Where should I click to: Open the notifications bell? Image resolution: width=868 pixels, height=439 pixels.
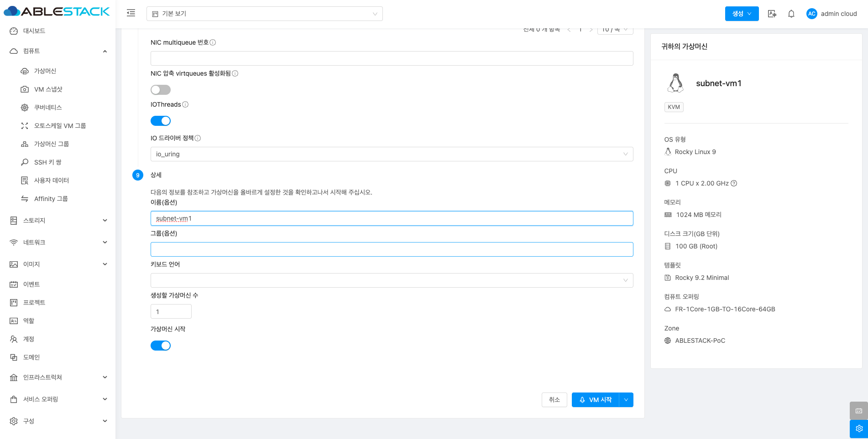point(791,14)
